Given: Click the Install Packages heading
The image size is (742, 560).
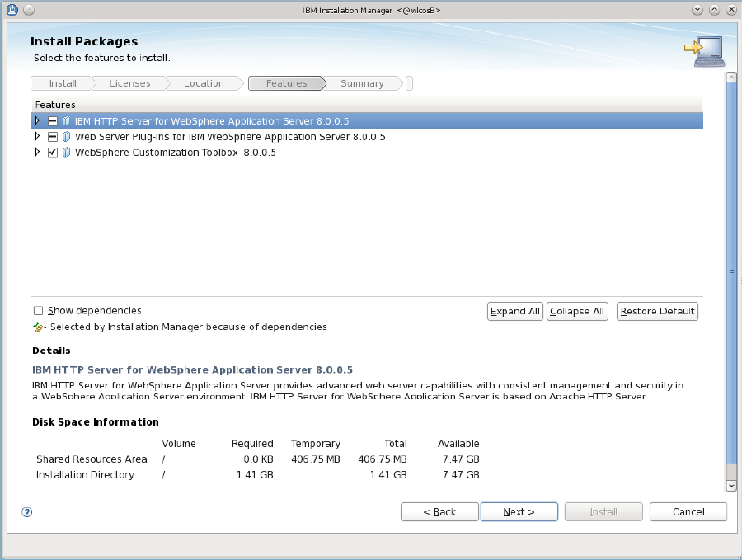Looking at the screenshot, I should click(84, 41).
